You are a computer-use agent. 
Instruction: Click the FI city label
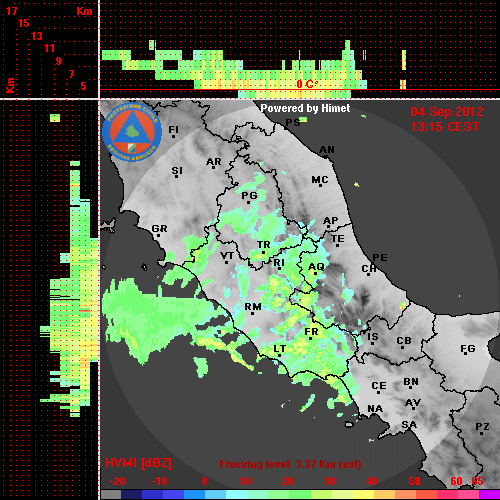pos(174,129)
